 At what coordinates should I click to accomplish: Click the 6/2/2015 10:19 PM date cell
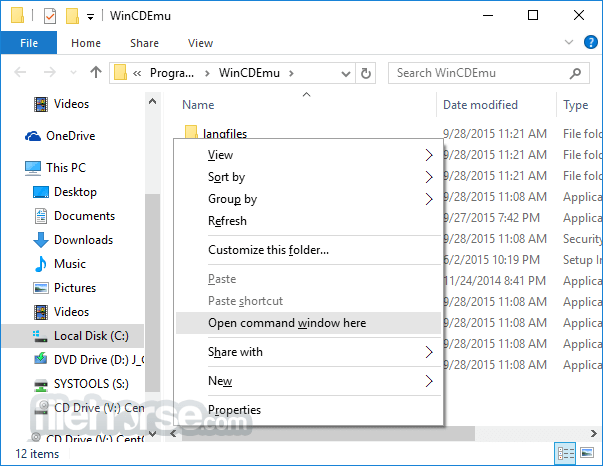491,260
